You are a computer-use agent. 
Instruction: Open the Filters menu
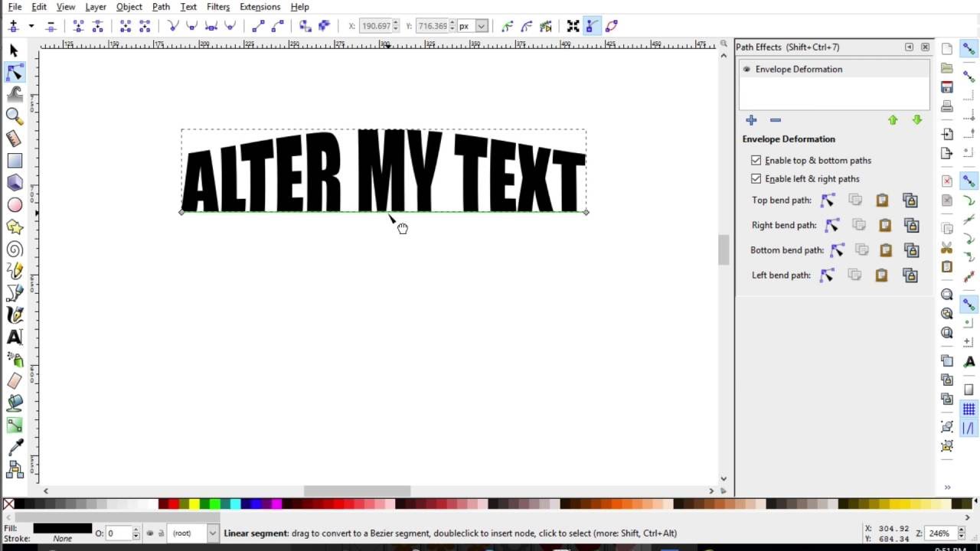pos(218,7)
